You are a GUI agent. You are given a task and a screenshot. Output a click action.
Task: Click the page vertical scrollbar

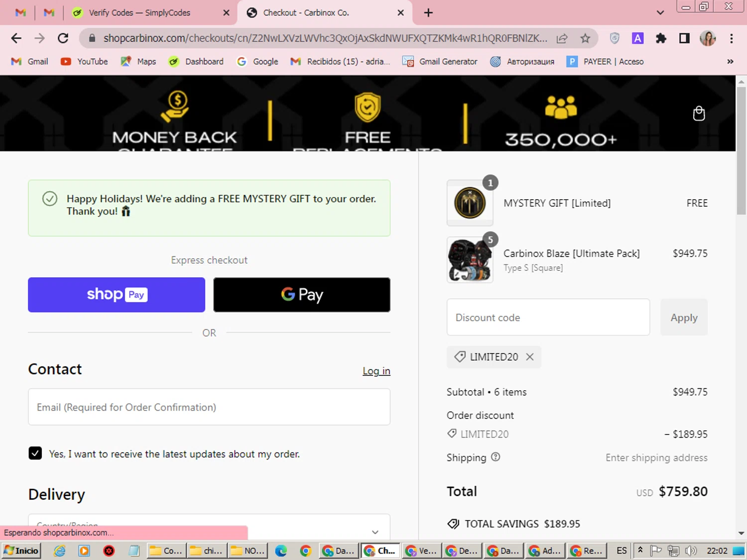point(741,152)
